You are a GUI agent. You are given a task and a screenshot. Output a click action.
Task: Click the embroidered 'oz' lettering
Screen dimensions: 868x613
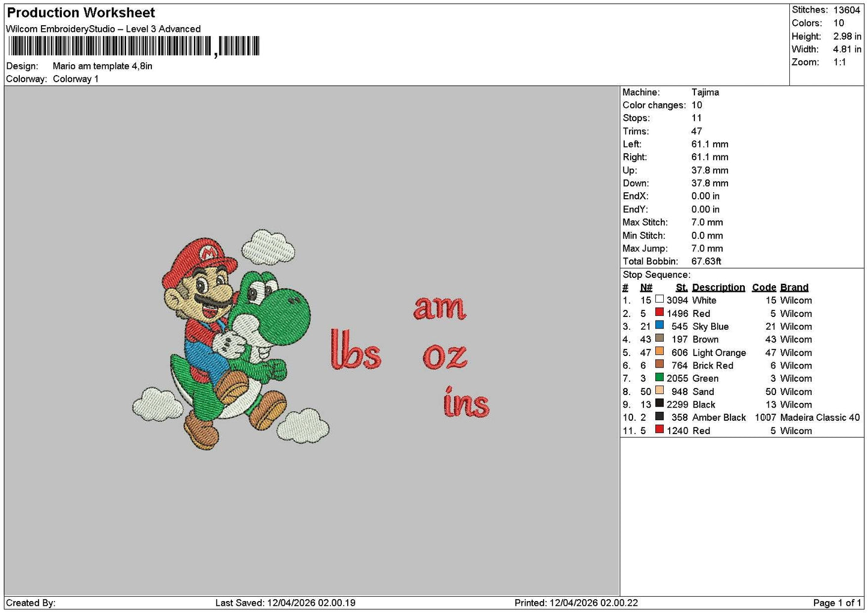445,356
